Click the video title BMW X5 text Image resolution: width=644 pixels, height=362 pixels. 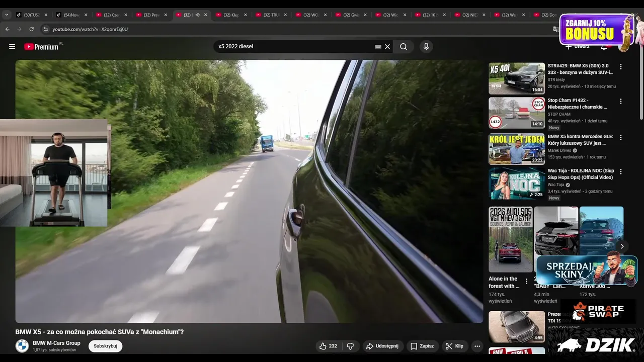tap(100, 332)
